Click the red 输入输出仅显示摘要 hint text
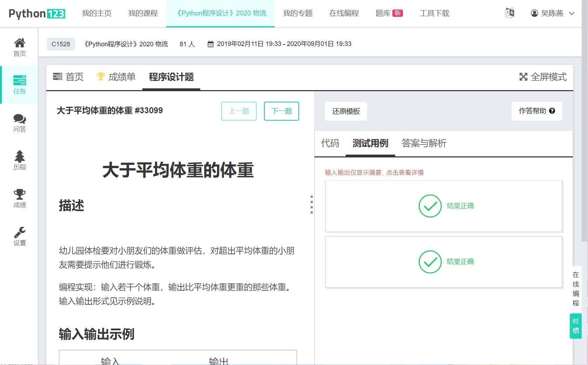 (x=374, y=173)
